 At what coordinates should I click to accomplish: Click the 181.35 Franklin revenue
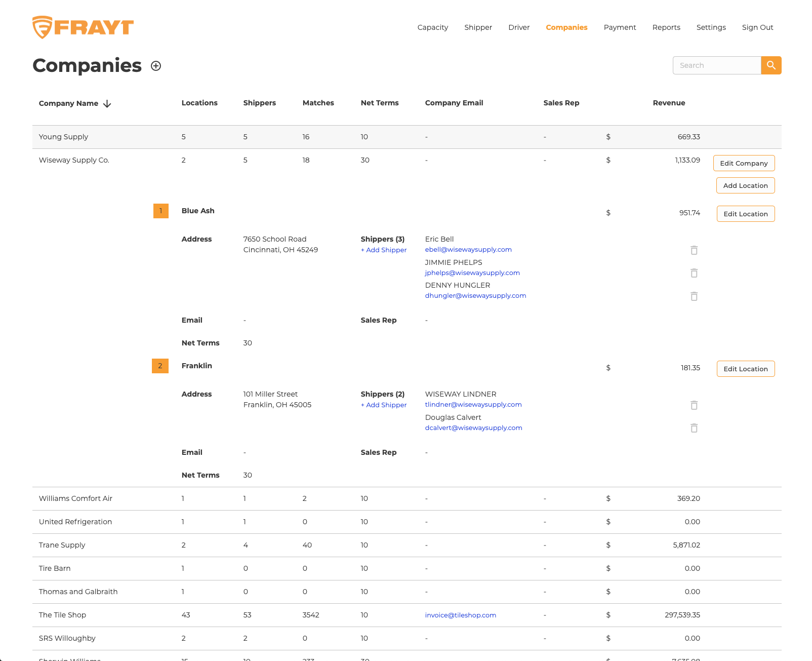tap(691, 368)
